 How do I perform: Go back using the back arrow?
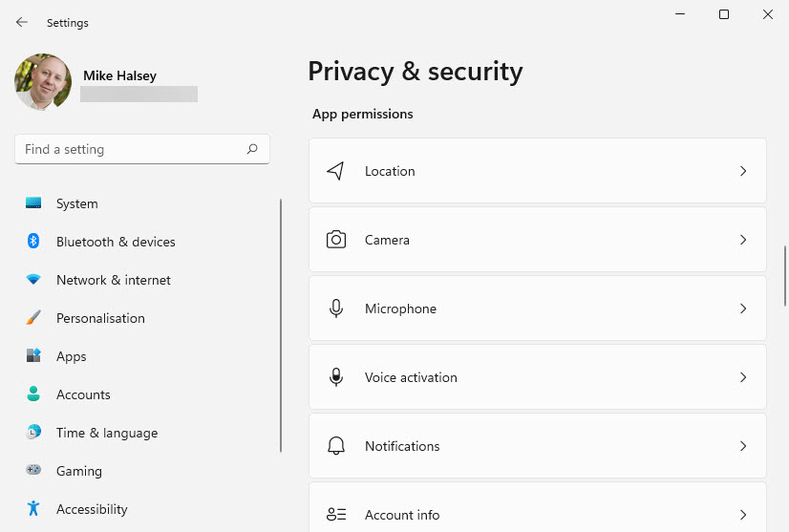[22, 22]
